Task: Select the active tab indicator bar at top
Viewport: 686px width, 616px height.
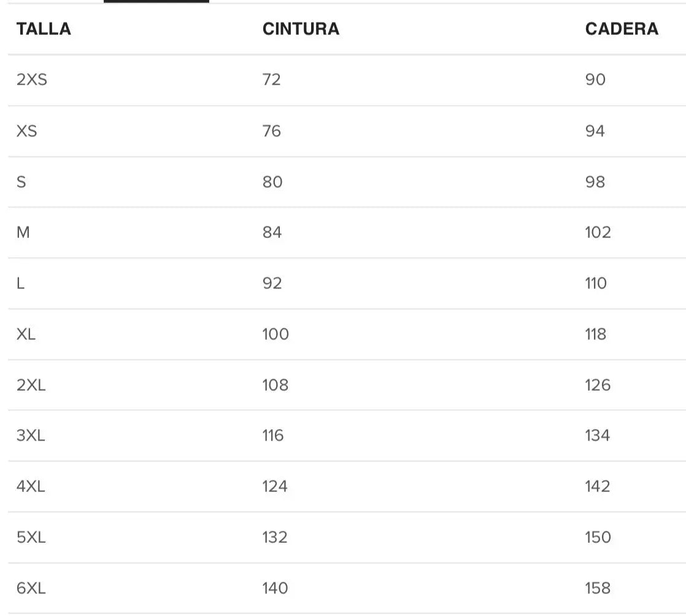Action: click(x=156, y=2)
